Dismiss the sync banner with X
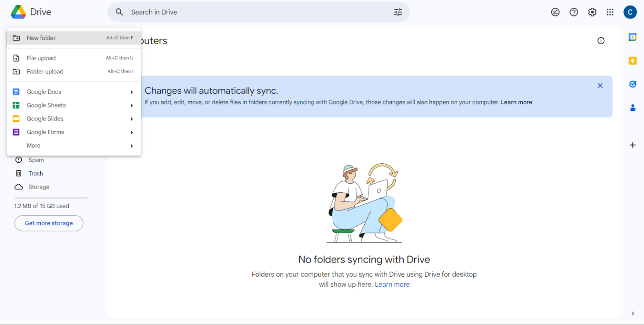Viewport: 644px width, 325px height. click(x=600, y=86)
